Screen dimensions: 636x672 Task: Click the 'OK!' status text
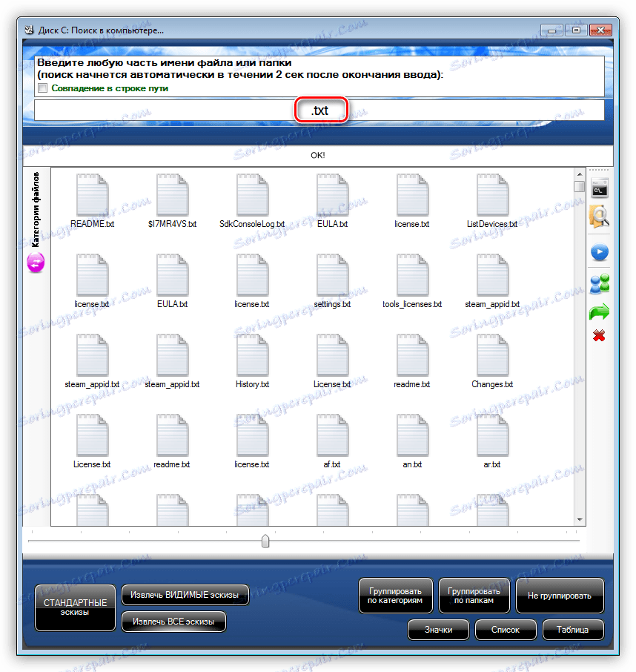coord(318,155)
